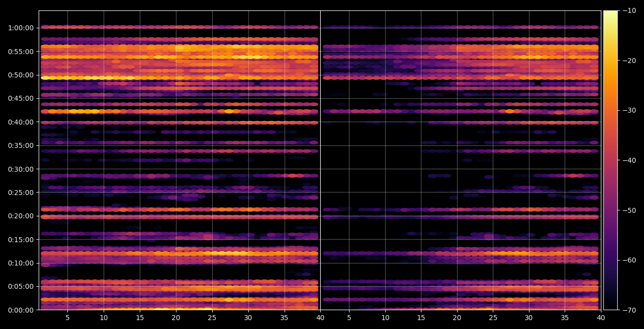Click the 0:15:00 y-axis label

pyautogui.click(x=20, y=239)
